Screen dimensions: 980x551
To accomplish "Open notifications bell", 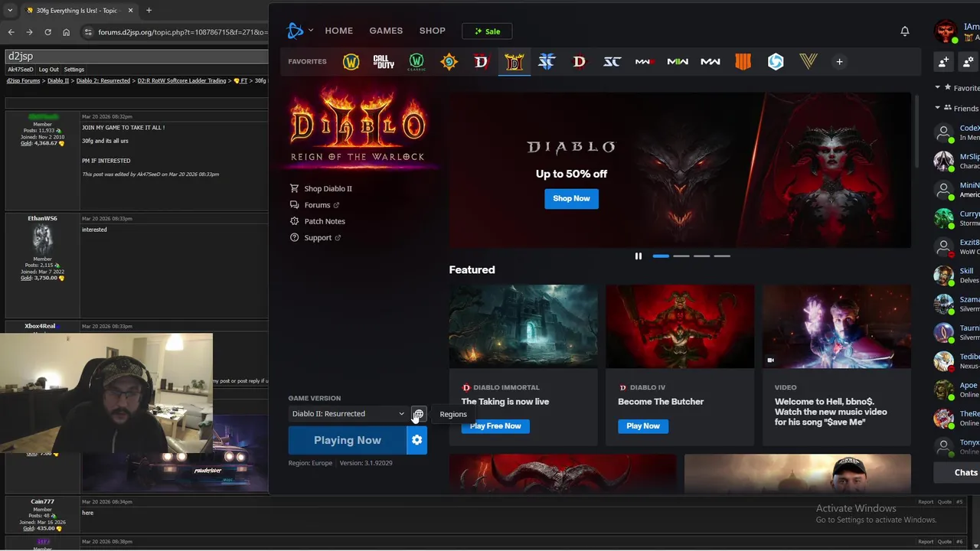I will click(905, 31).
